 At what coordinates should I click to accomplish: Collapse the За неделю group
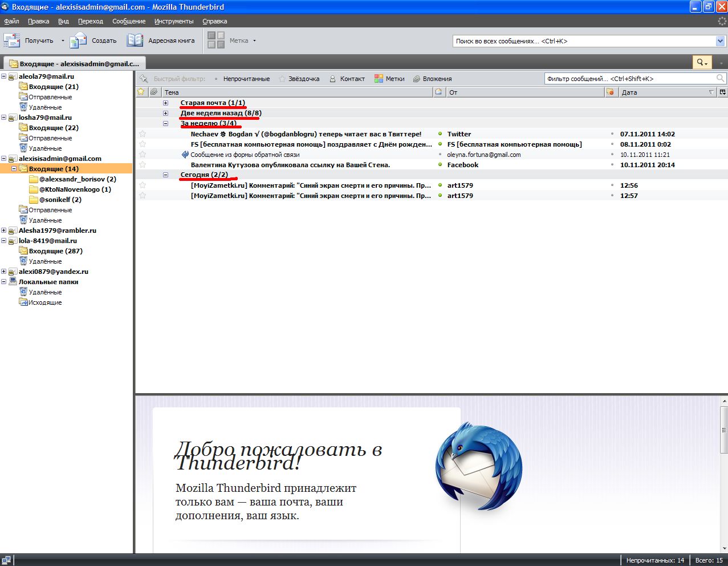[x=165, y=123]
